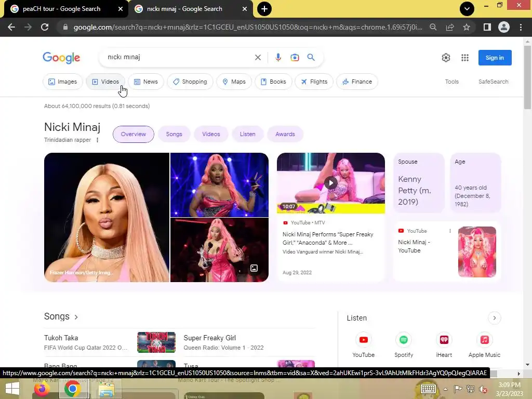Open more options next to 'Trinidadian rapper'
This screenshot has width=532, height=399.
97,140
